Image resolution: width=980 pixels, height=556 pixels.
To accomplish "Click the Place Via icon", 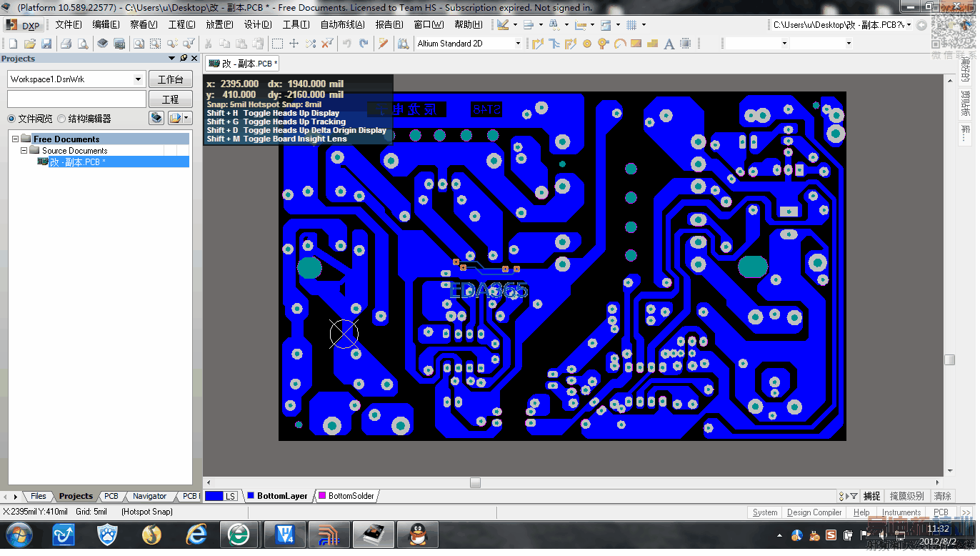I will click(603, 44).
